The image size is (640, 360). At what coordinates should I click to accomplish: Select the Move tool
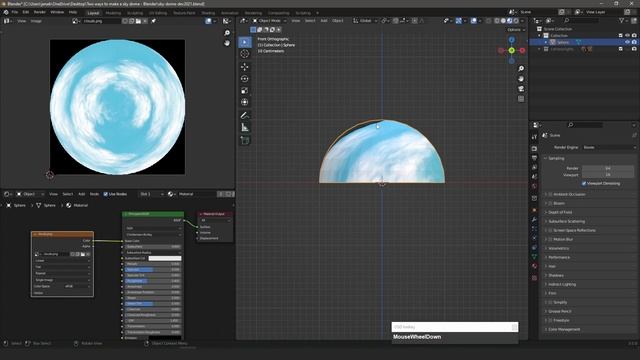[x=245, y=67]
